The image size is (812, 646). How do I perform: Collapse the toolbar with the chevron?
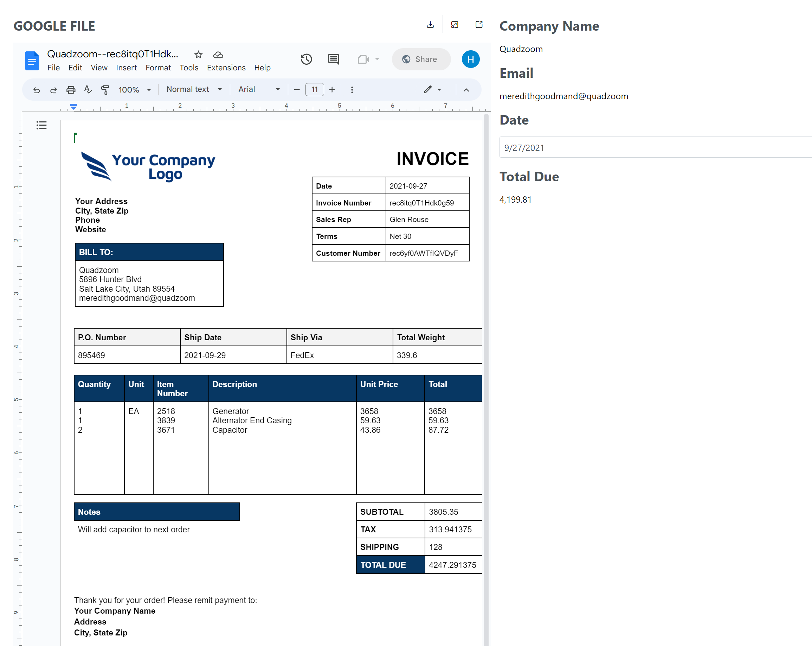[x=467, y=90]
